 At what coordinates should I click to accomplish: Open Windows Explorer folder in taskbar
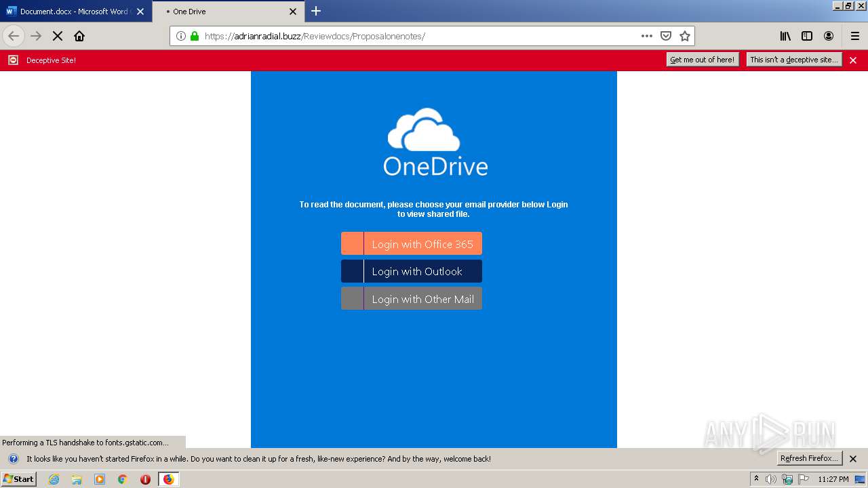click(x=77, y=479)
